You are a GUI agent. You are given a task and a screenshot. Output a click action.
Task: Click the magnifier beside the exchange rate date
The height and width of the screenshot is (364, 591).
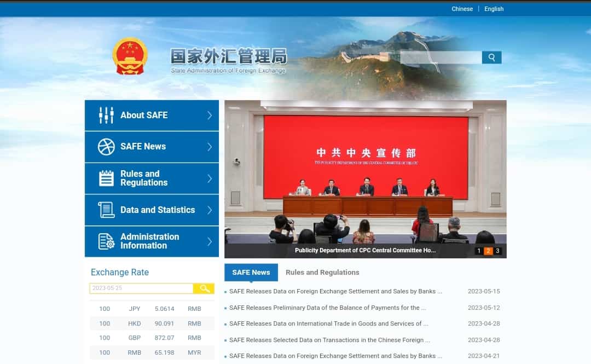pyautogui.click(x=204, y=288)
